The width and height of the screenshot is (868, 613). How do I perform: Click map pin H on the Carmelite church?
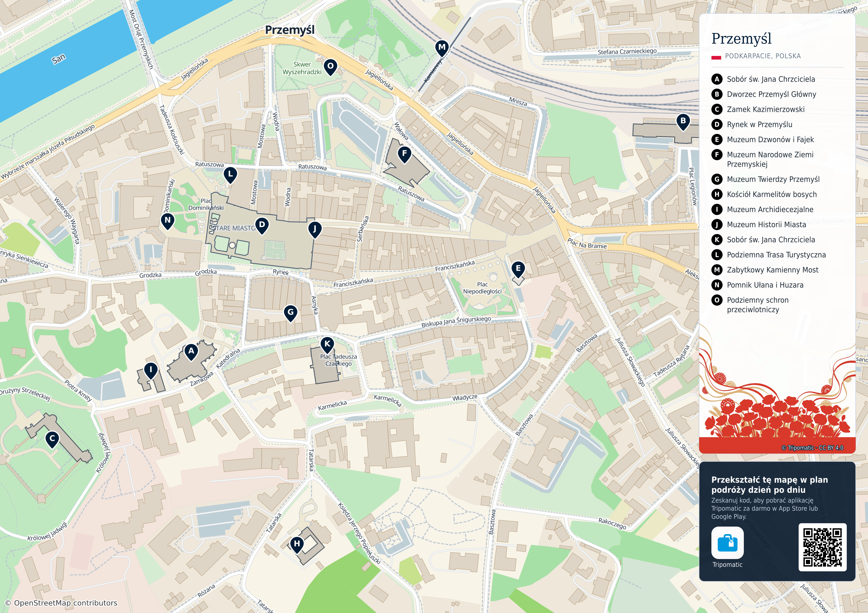(x=297, y=544)
